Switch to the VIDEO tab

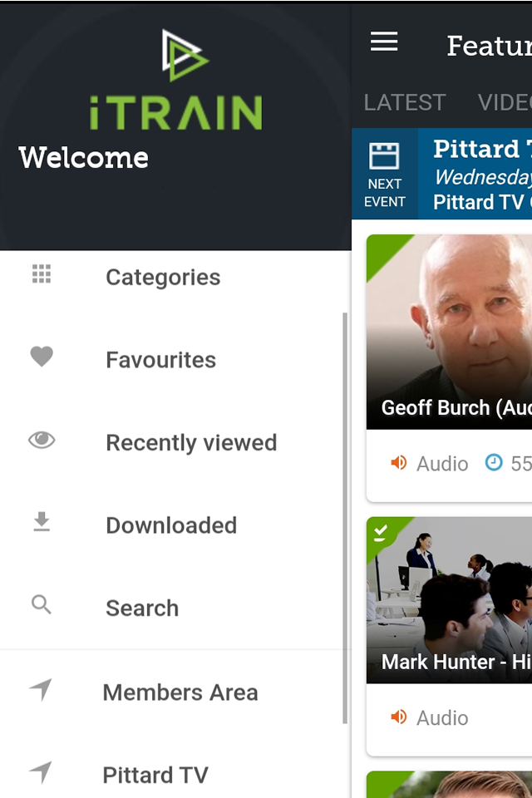505,102
